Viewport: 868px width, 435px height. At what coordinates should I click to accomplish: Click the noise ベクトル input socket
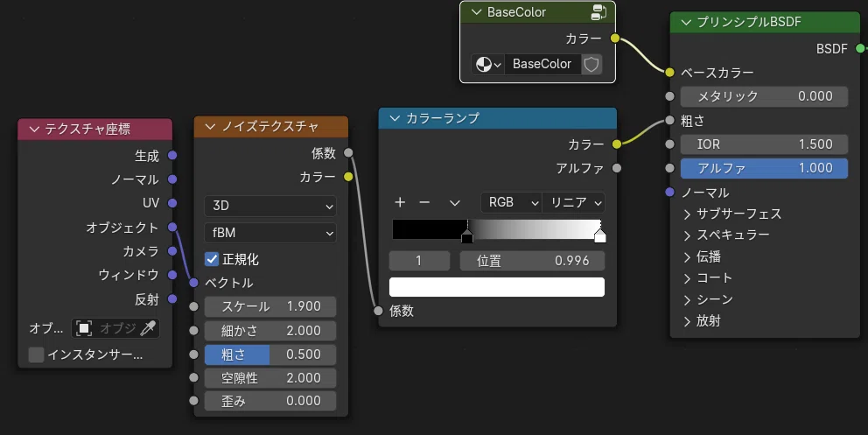tap(193, 283)
